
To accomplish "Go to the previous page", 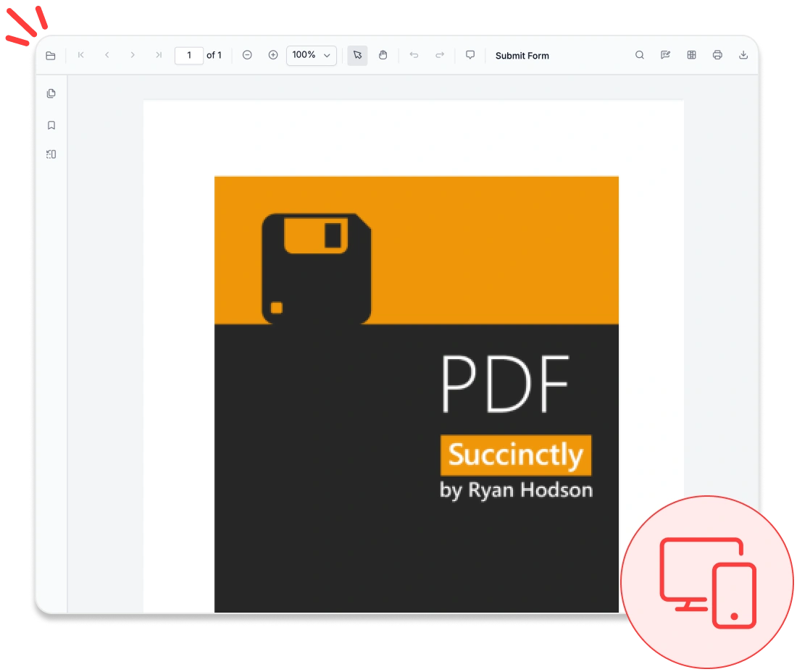I will coord(107,55).
